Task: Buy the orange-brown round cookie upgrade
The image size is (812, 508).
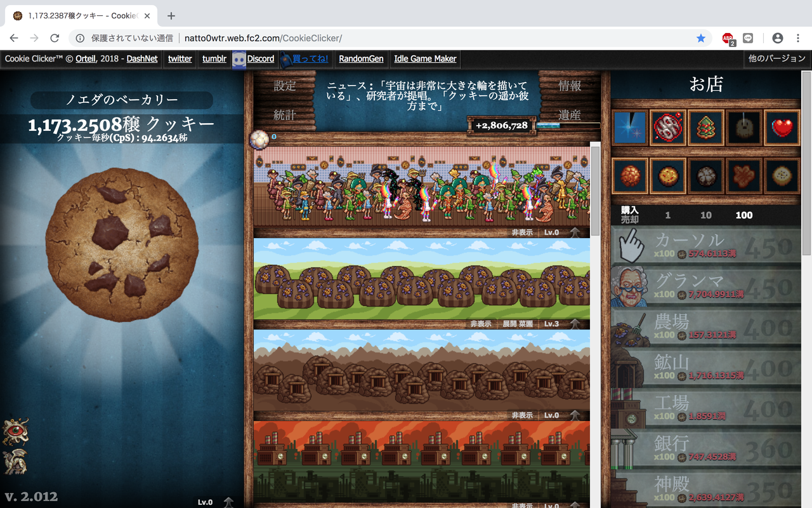Action: coord(630,176)
